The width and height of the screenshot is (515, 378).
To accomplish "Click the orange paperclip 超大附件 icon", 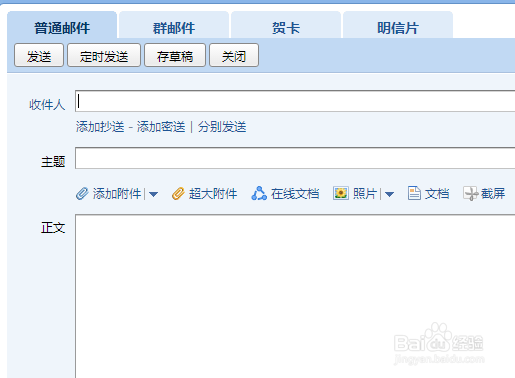I will (178, 193).
